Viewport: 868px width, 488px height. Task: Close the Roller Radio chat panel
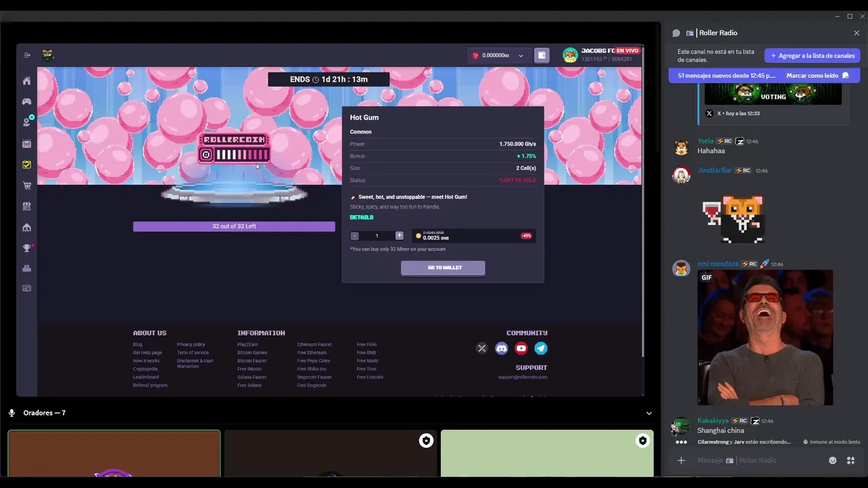(x=856, y=33)
